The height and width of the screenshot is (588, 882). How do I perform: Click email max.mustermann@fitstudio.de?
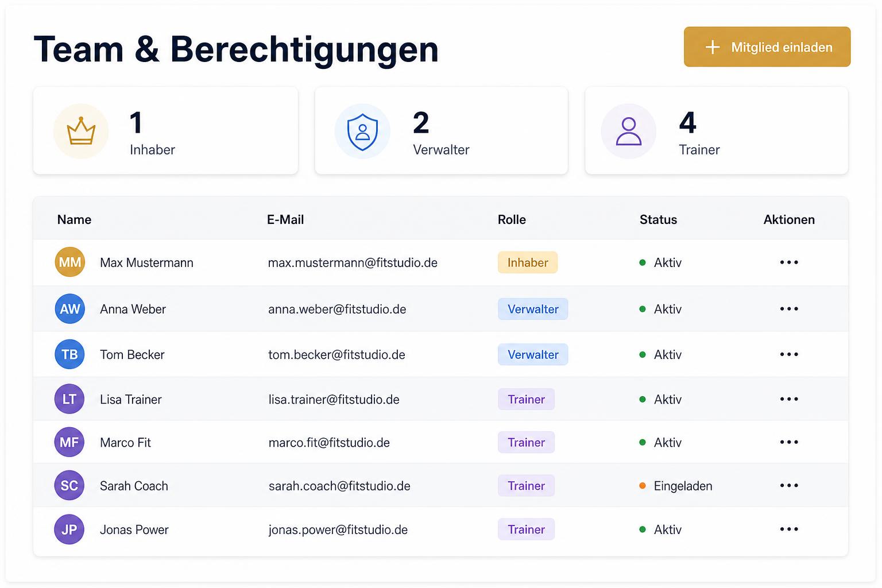pos(353,262)
